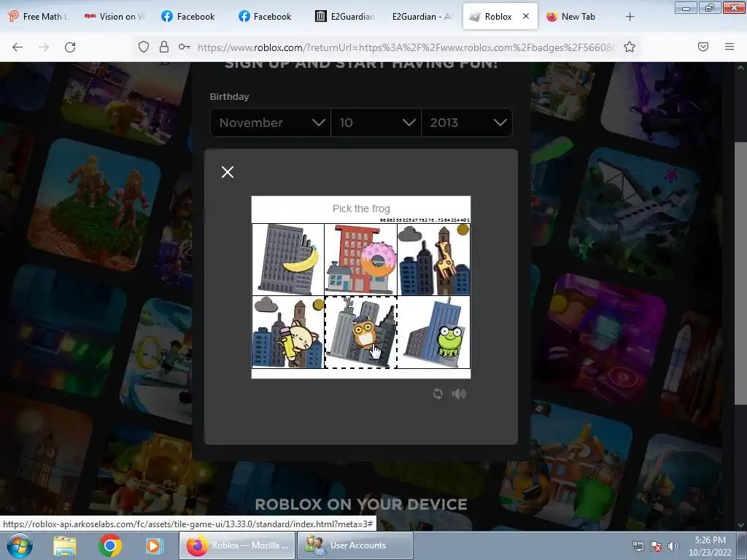This screenshot has height=560, width=747.
Task: Launch Google Chrome from taskbar
Action: point(109,545)
